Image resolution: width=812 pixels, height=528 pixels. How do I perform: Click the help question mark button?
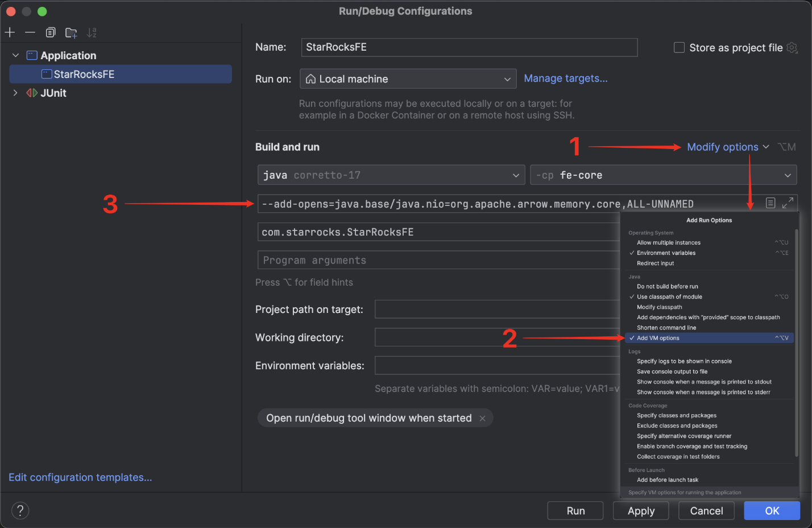tap(20, 510)
